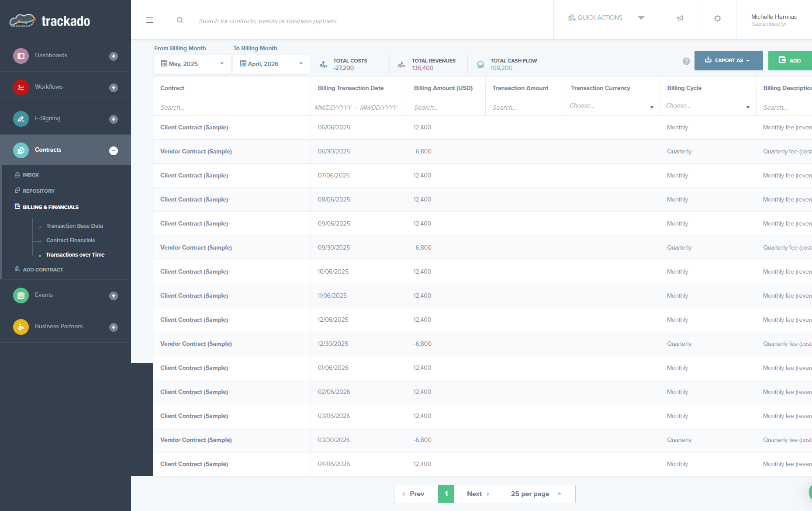Focus the Billing Description search field
Image resolution: width=812 pixels, height=511 pixels.
click(x=786, y=108)
